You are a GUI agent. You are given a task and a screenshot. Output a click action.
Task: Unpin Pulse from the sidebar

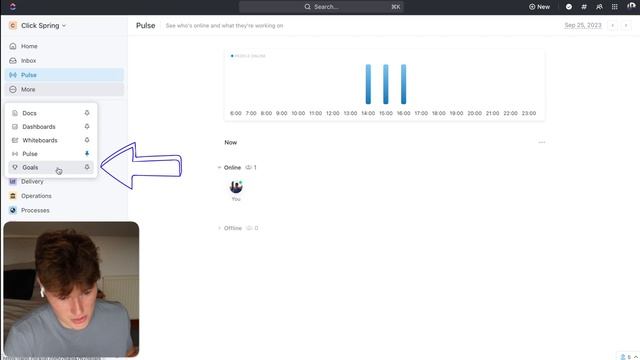tap(87, 153)
